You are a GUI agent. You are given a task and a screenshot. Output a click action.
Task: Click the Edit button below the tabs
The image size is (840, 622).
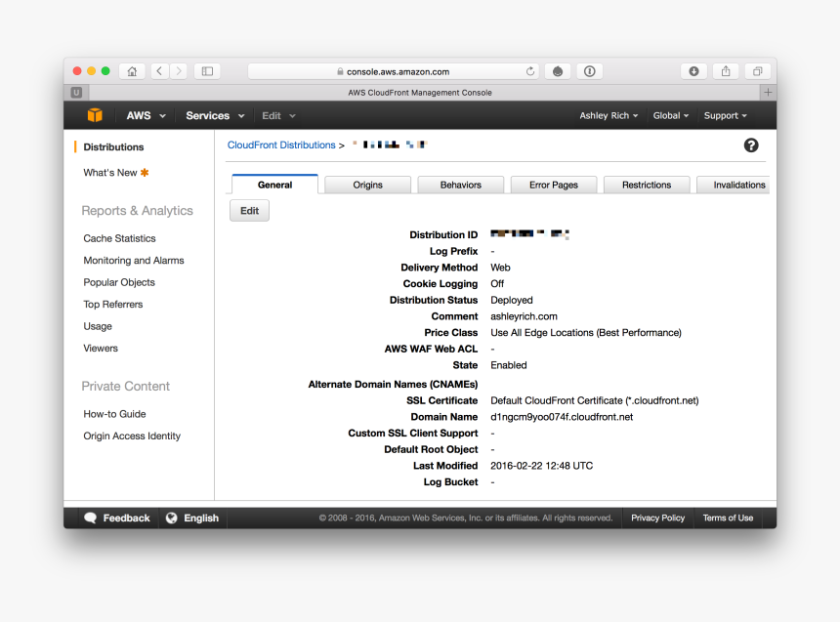pos(250,211)
